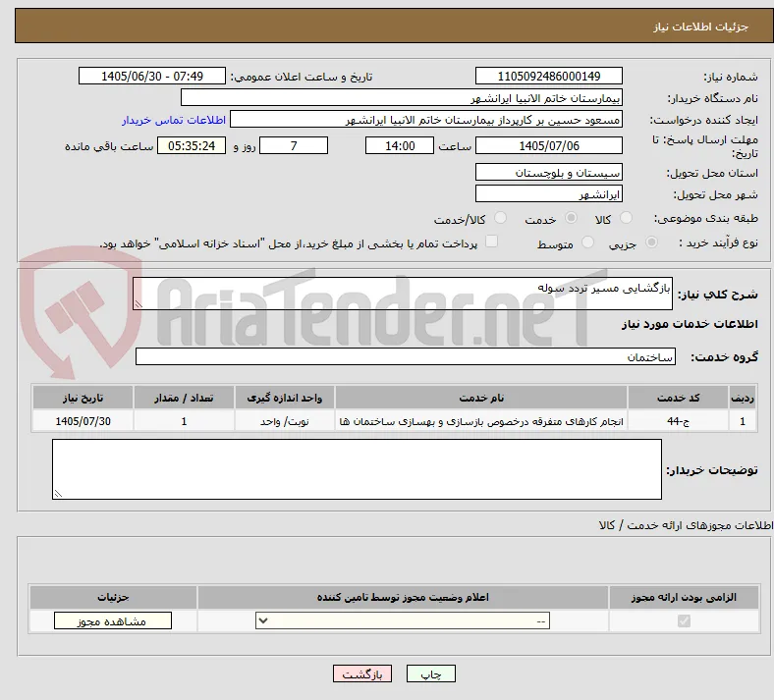Click the ردیف column header
The height and width of the screenshot is (700, 774).
[743, 398]
